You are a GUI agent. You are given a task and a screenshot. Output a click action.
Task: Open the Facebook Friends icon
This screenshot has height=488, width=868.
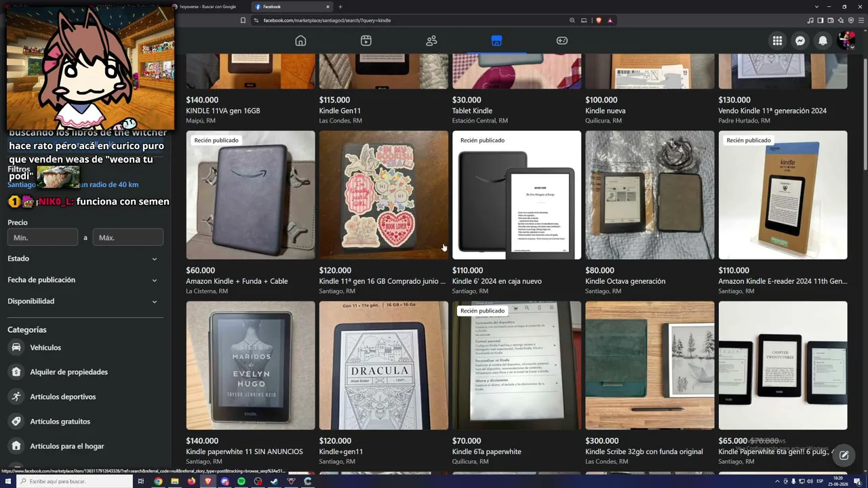pyautogui.click(x=431, y=41)
